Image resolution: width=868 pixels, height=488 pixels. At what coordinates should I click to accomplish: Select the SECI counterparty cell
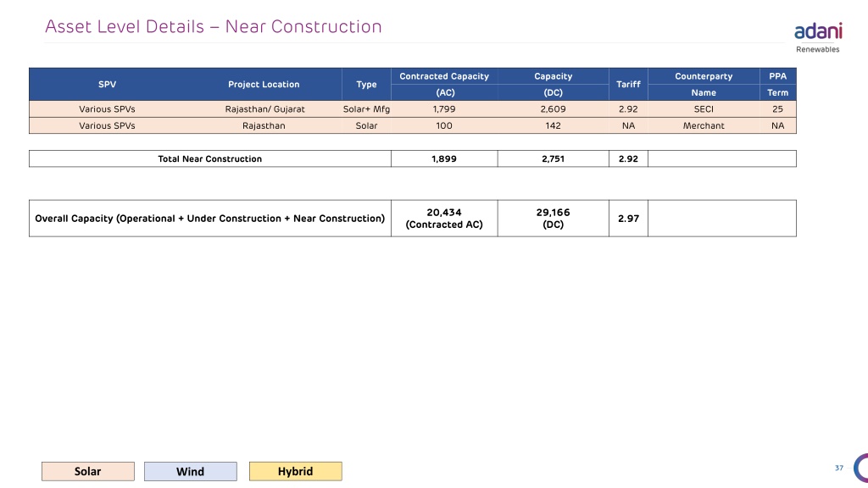coord(704,109)
